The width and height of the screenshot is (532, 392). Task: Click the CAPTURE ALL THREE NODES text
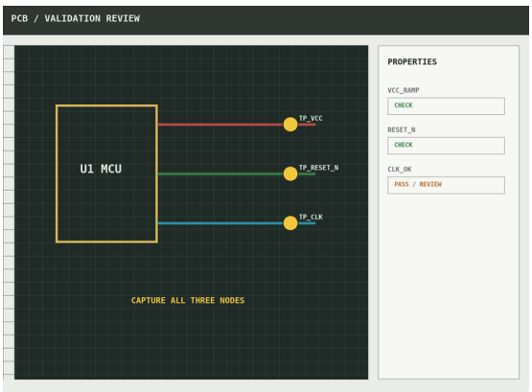[x=188, y=300]
